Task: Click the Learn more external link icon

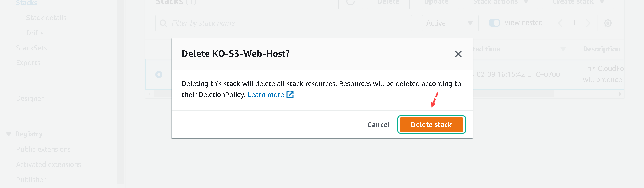Action: [290, 95]
